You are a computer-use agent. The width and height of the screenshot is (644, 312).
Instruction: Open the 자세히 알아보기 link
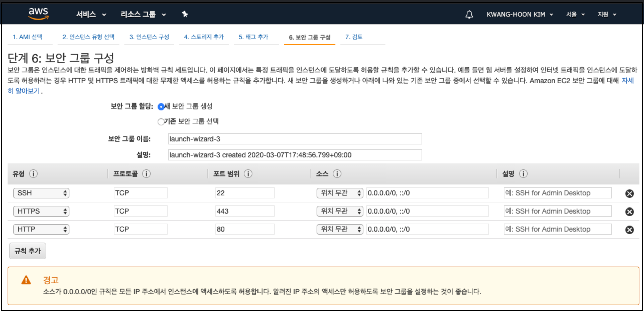point(24,91)
